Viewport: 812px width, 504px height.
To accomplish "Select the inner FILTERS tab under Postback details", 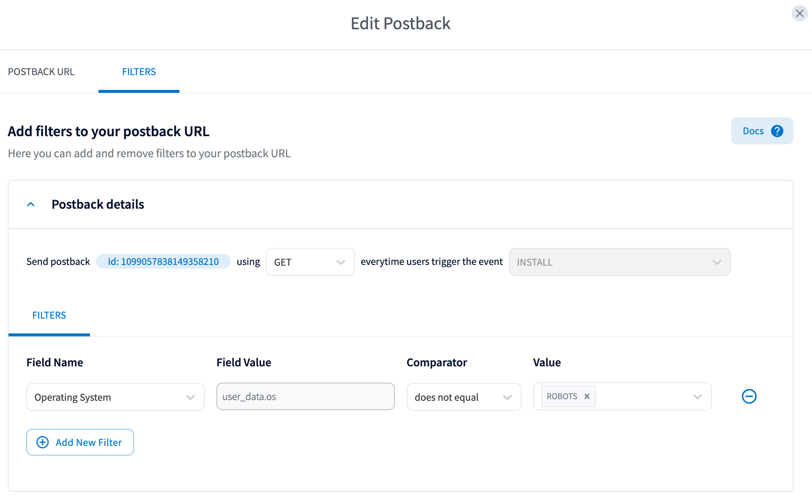I will click(x=49, y=315).
